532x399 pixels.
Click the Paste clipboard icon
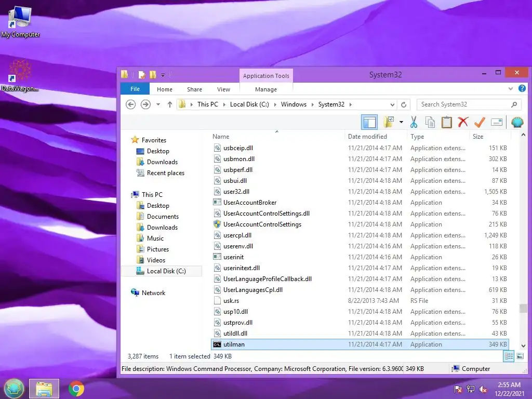point(446,122)
